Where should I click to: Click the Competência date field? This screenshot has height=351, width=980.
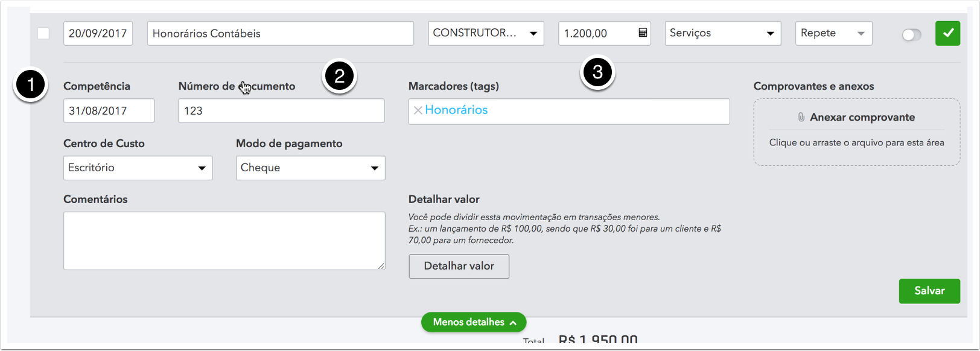[x=109, y=111]
